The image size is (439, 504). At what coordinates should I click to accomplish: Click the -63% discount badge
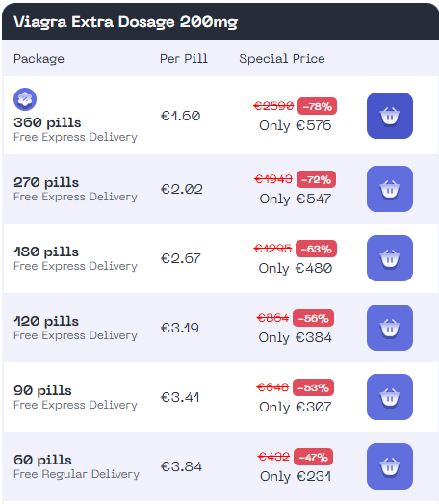coord(316,249)
